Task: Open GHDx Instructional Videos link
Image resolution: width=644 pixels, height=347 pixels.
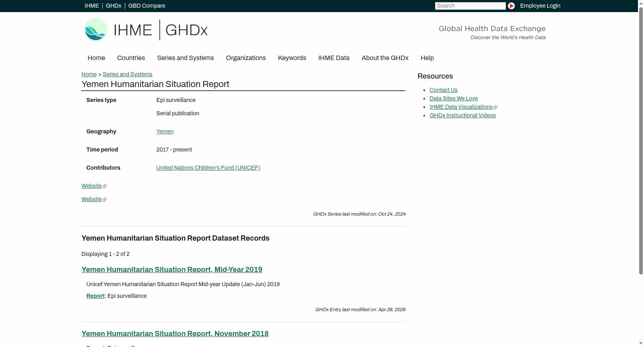Action: (462, 115)
